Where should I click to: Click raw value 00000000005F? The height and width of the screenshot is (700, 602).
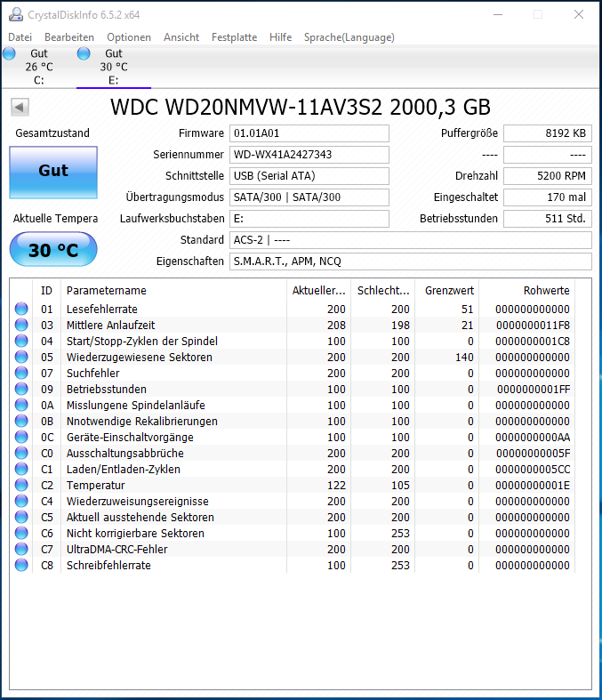[533, 454]
